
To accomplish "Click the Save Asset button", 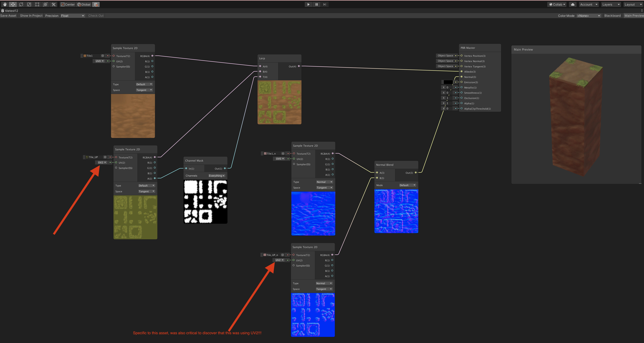I will click(8, 16).
